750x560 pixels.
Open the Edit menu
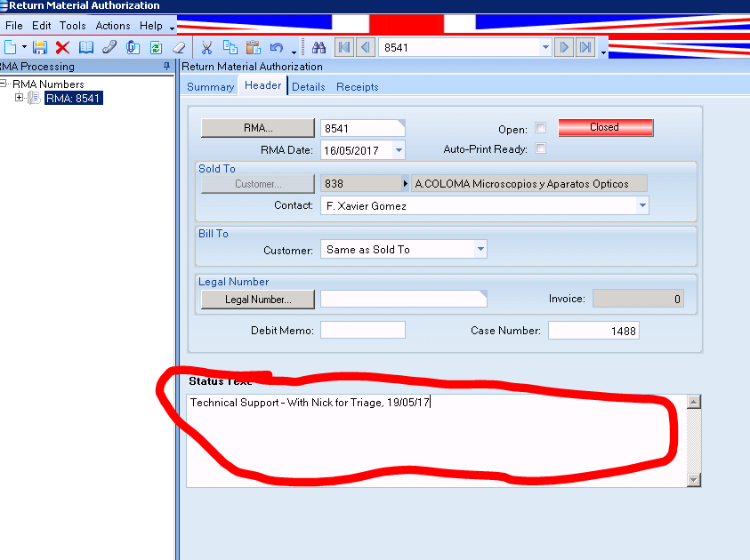[41, 25]
